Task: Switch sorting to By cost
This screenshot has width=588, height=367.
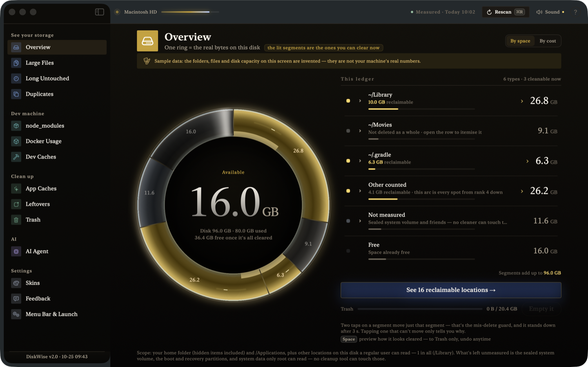Action: [548, 41]
